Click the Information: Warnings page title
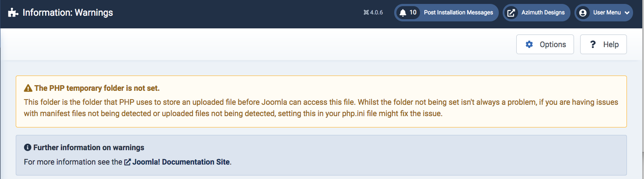Image resolution: width=644 pixels, height=179 pixels. click(x=68, y=13)
